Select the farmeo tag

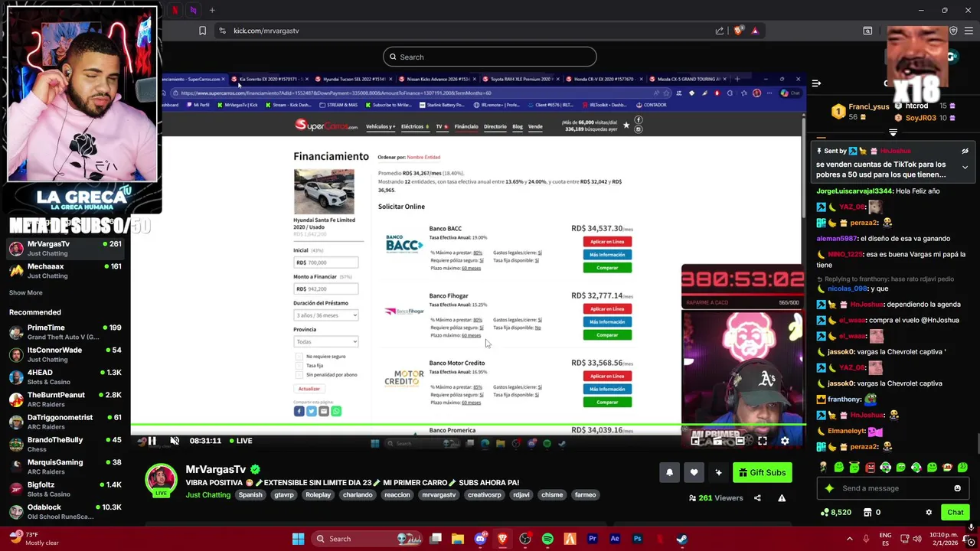coord(585,495)
